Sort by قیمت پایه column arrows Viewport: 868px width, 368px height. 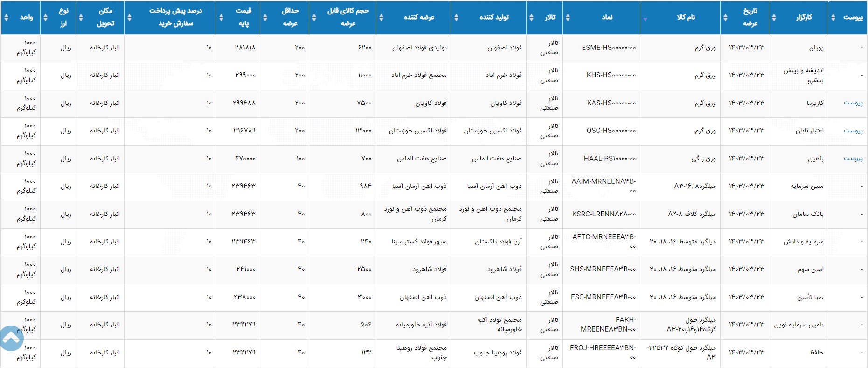(x=221, y=17)
